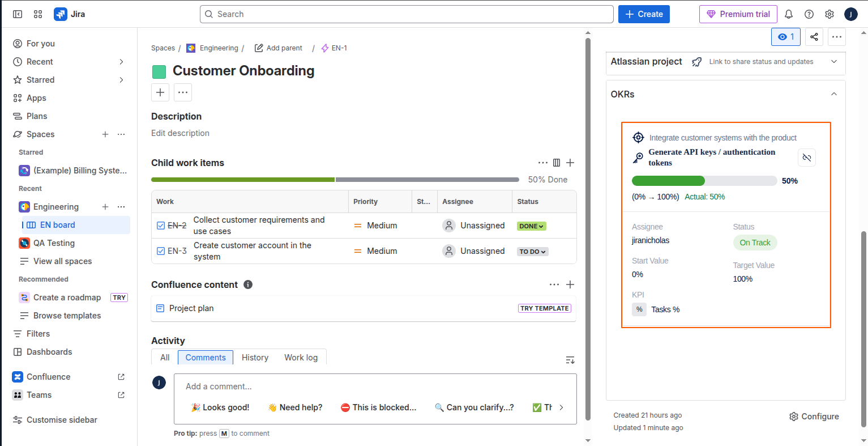Screen dimensions: 868x446
Task: Click the Spaces plus icon in sidebar
Action: [x=105, y=134]
